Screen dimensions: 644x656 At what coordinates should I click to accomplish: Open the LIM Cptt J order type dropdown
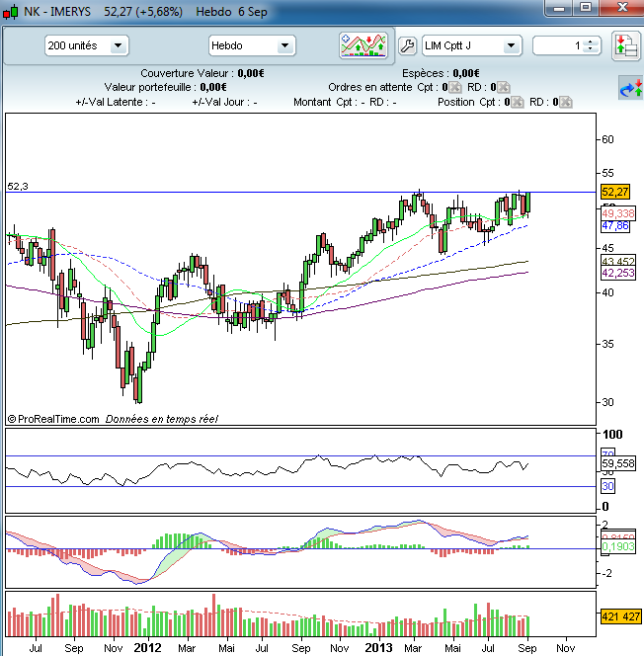tap(472, 45)
